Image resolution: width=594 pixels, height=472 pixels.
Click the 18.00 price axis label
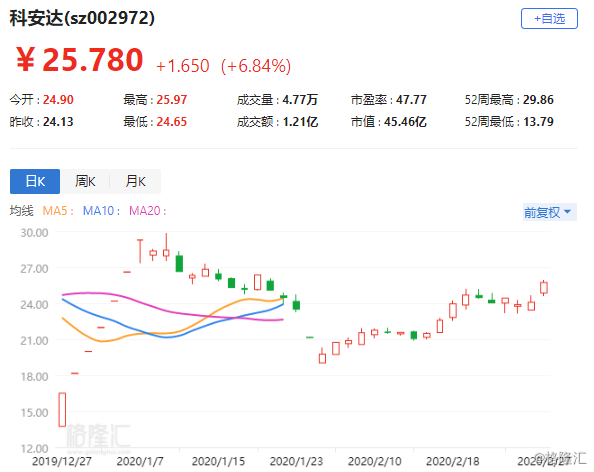click(x=34, y=377)
